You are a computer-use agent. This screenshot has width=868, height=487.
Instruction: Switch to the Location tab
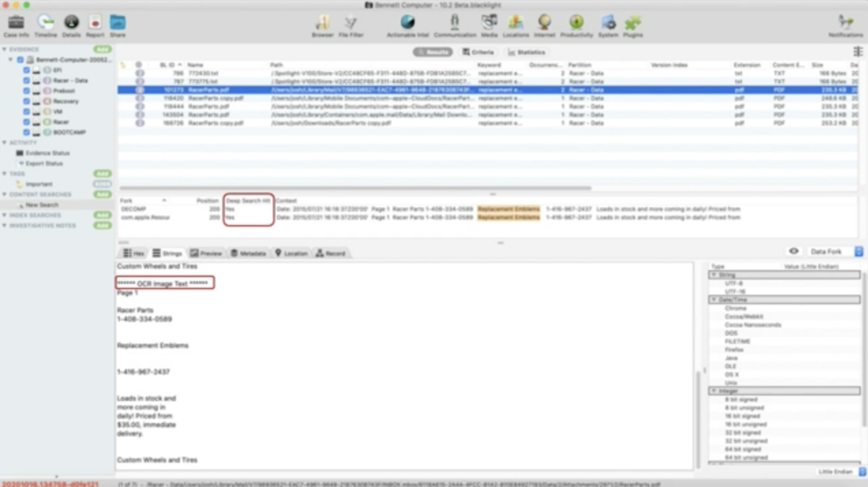(292, 253)
